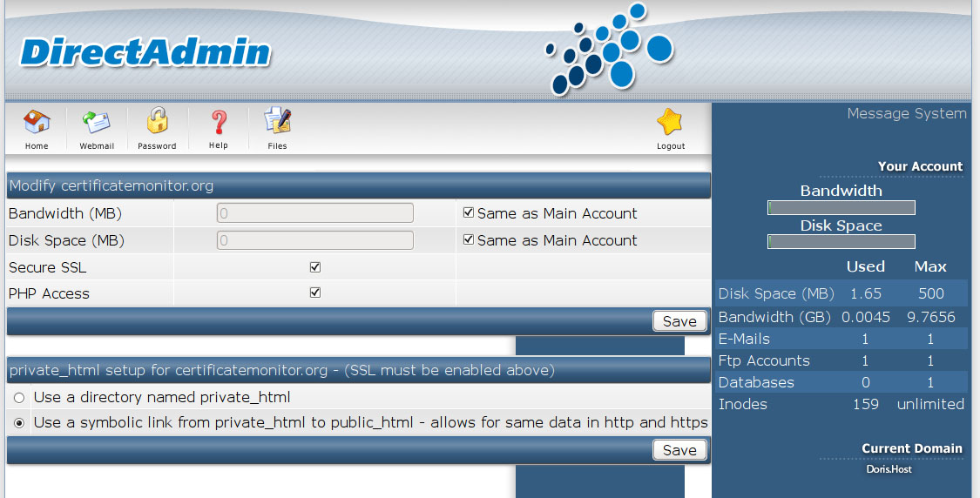Click the Inodes value 159

[866, 404]
